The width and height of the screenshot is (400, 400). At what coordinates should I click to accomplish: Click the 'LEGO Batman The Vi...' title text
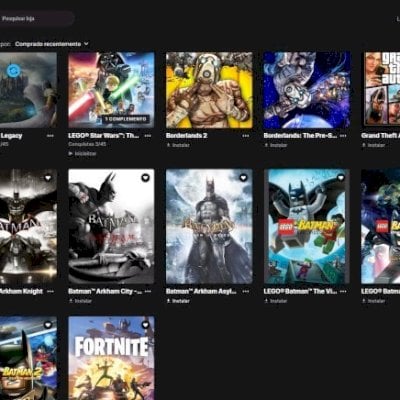(x=300, y=291)
